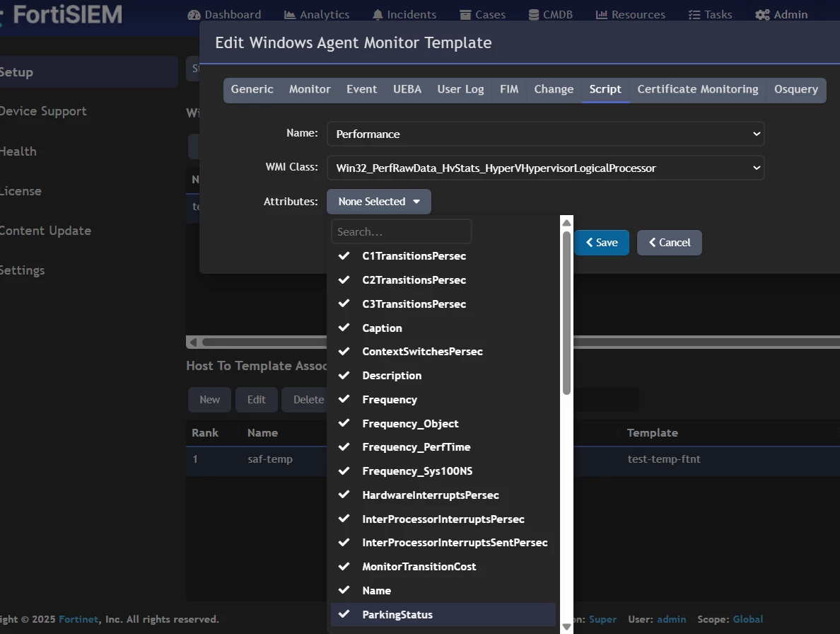Click Delete in host association toolbar
Image resolution: width=840 pixels, height=634 pixels.
(305, 400)
